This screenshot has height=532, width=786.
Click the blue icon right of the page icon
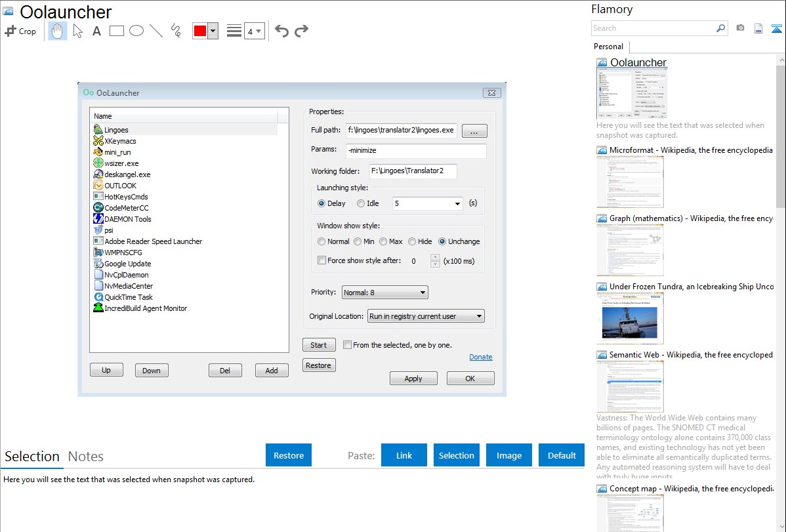click(x=776, y=28)
